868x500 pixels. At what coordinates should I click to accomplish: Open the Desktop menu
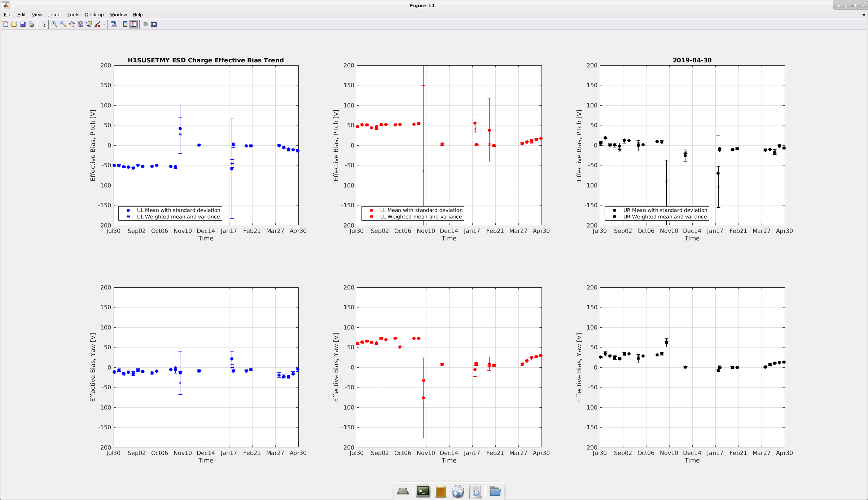point(94,15)
